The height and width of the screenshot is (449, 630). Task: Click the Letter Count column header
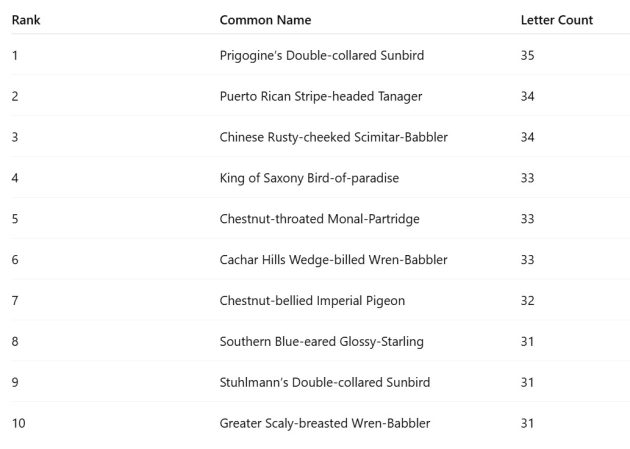pos(556,20)
